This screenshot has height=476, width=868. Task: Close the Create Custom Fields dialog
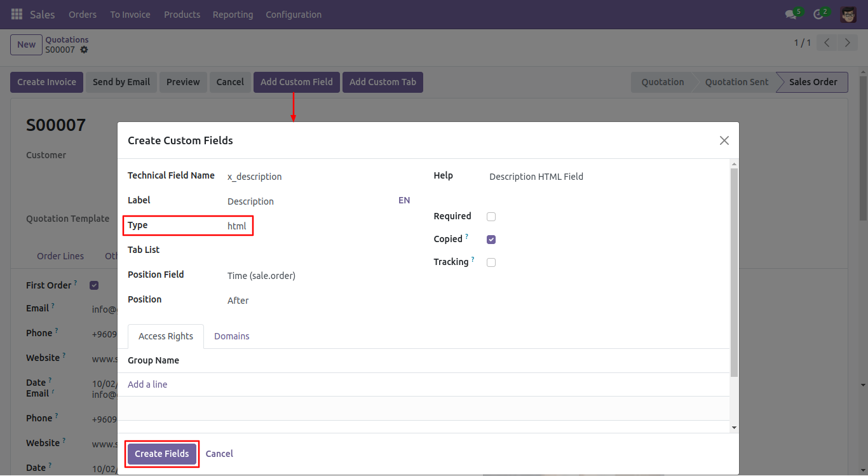click(724, 140)
